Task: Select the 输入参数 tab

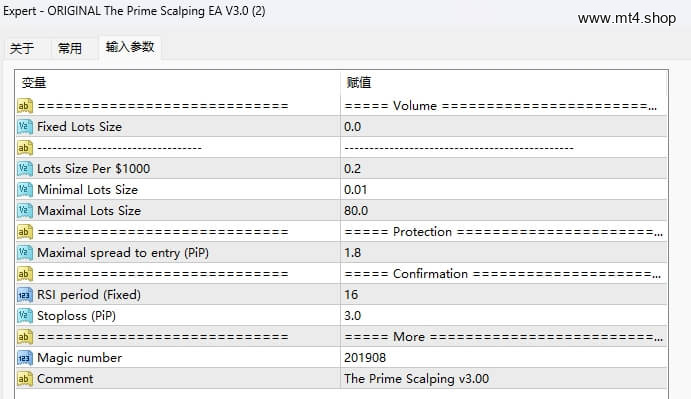Action: click(x=130, y=47)
